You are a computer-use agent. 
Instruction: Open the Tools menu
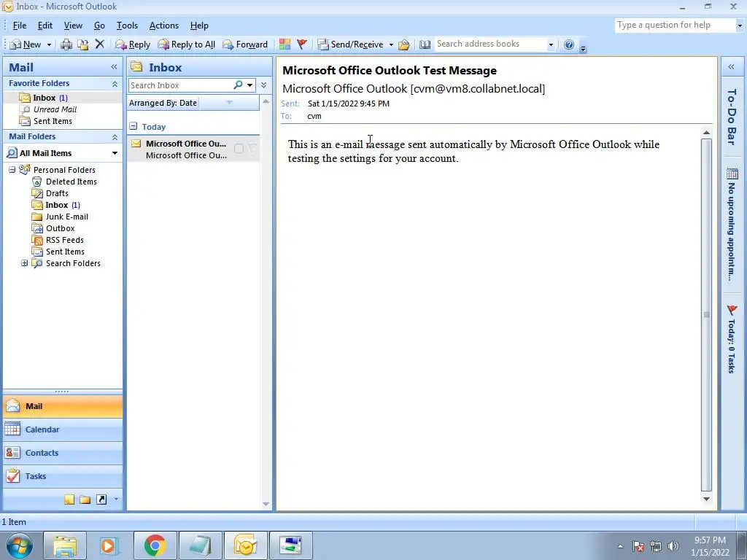point(127,26)
